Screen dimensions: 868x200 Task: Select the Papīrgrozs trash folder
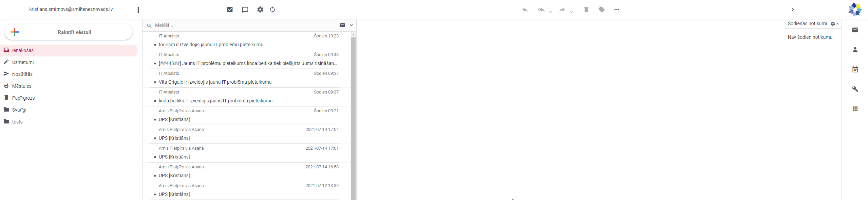pyautogui.click(x=23, y=98)
